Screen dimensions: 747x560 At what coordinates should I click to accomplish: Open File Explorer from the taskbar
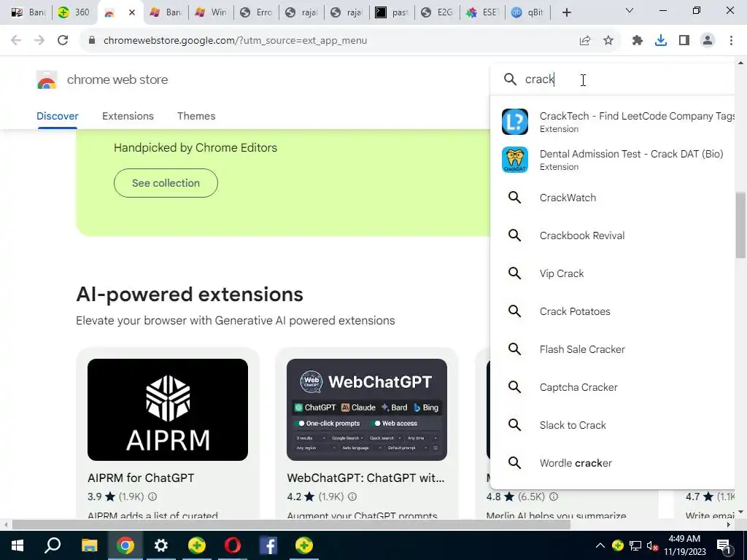[x=89, y=545]
